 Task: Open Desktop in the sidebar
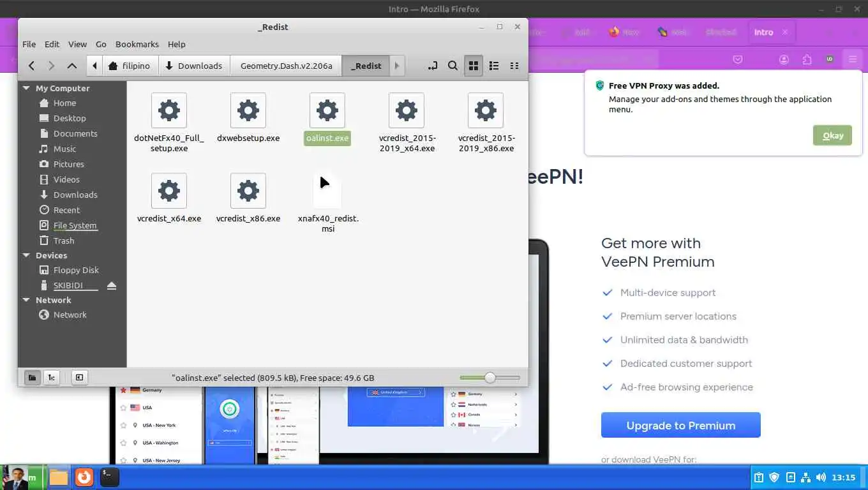70,118
